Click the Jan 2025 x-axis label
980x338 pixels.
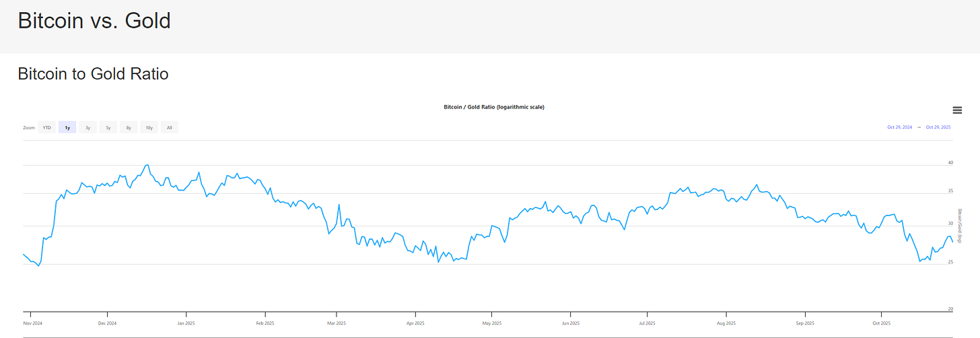[x=186, y=323]
